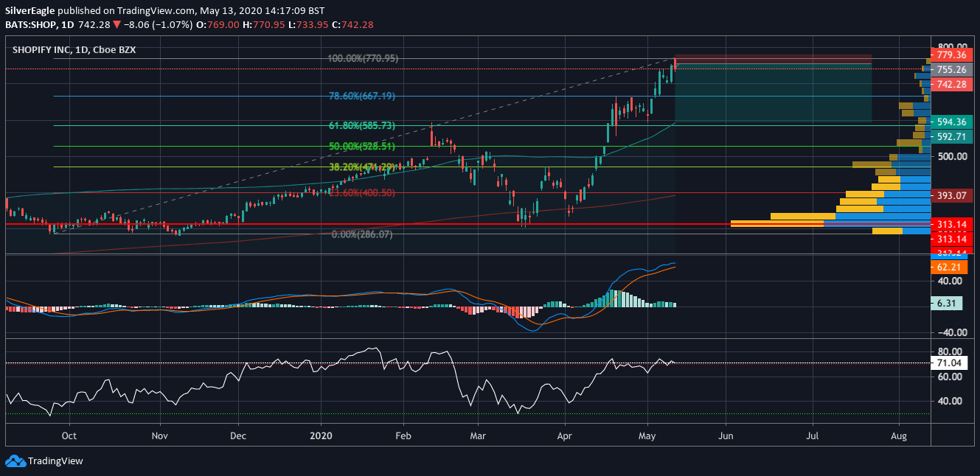
Task: Select the 779.36 red price label
Action: tap(951, 55)
